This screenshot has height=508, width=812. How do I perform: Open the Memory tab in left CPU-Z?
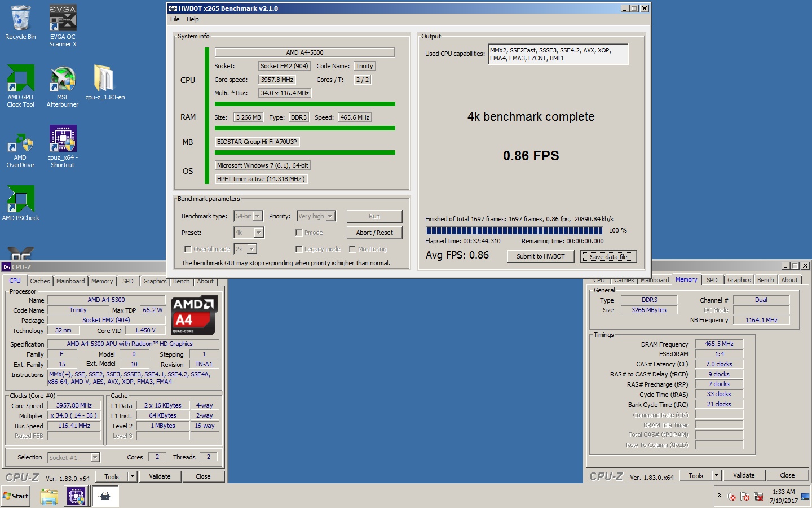tap(102, 281)
